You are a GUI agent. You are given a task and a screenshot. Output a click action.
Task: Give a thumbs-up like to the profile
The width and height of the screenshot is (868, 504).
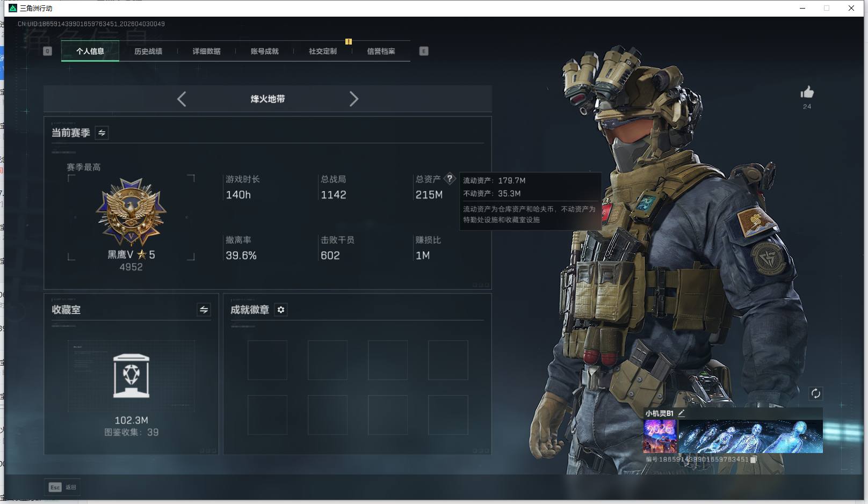[807, 92]
